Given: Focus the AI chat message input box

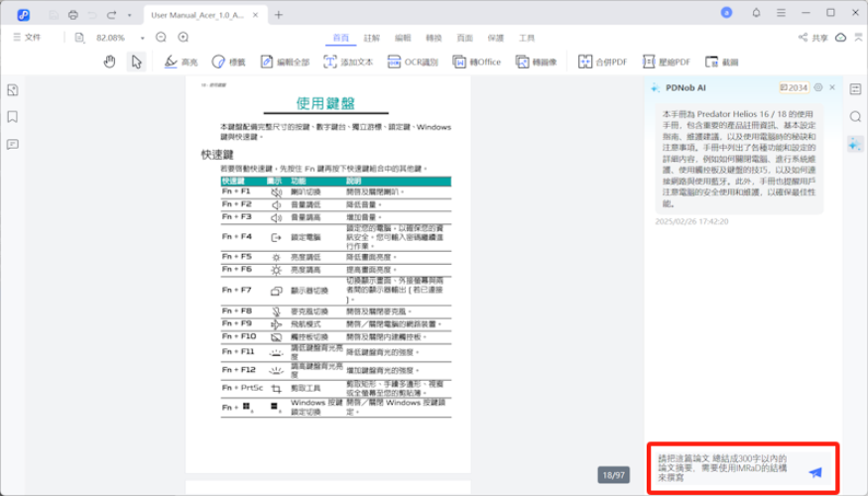Looking at the screenshot, I should tap(728, 468).
